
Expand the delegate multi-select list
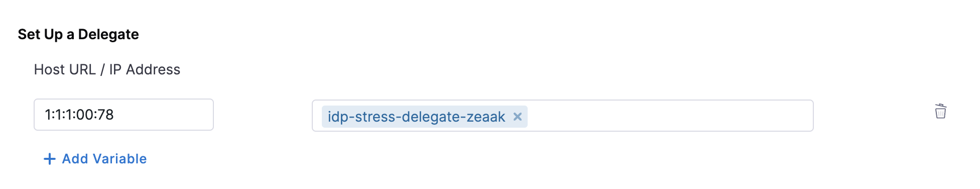click(562, 116)
